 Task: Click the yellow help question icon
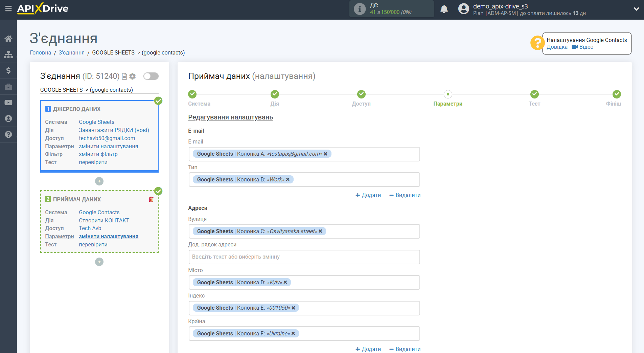537,43
